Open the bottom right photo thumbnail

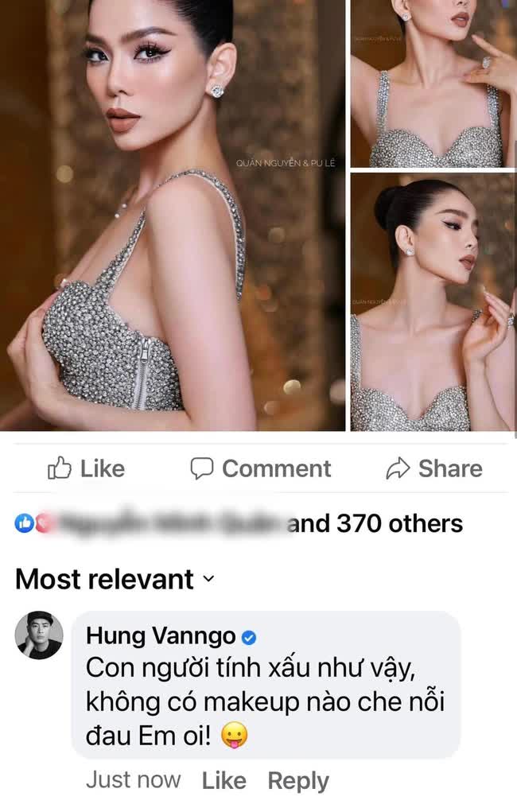pos(433,302)
